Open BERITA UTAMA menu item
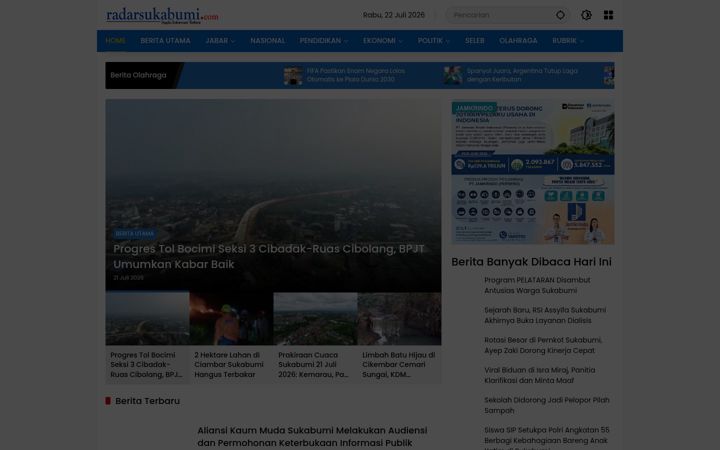Image resolution: width=720 pixels, height=450 pixels. [165, 41]
